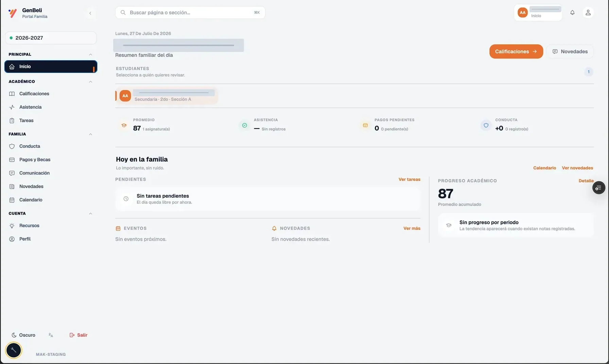The width and height of the screenshot is (609, 364).
Task: Go to Inicio in sidebar
Action: click(51, 67)
